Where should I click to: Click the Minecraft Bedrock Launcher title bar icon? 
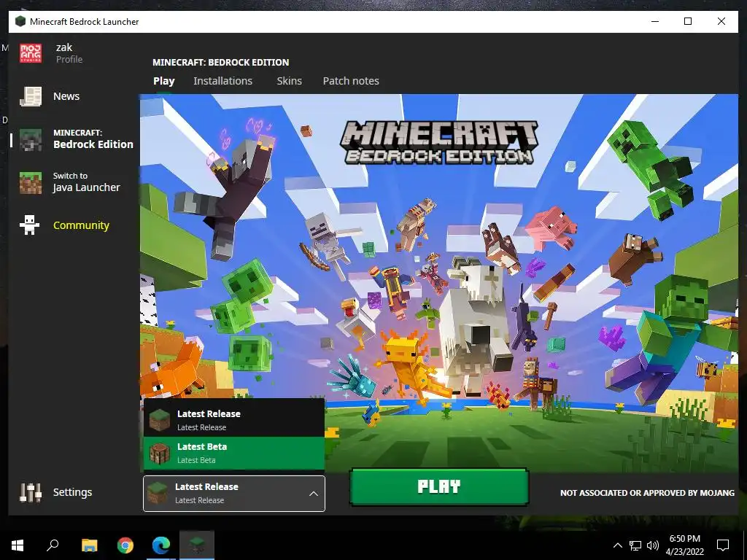point(20,21)
